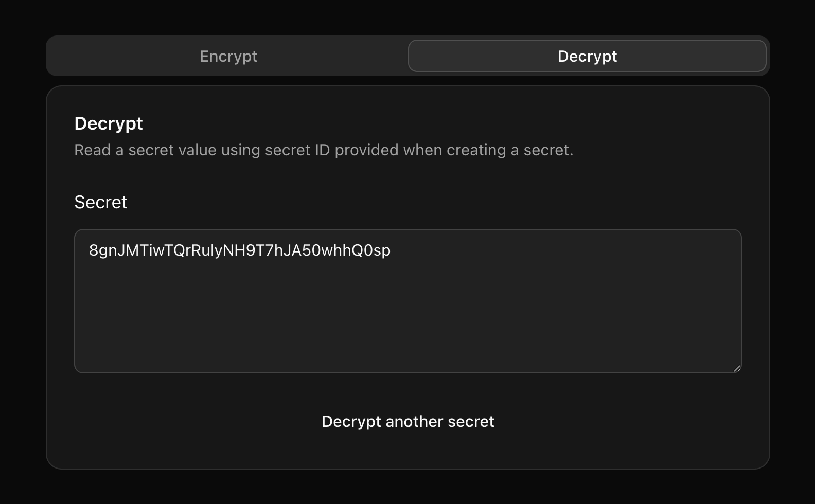Click the Decrypt another secret button
This screenshot has width=815, height=504.
tap(407, 421)
